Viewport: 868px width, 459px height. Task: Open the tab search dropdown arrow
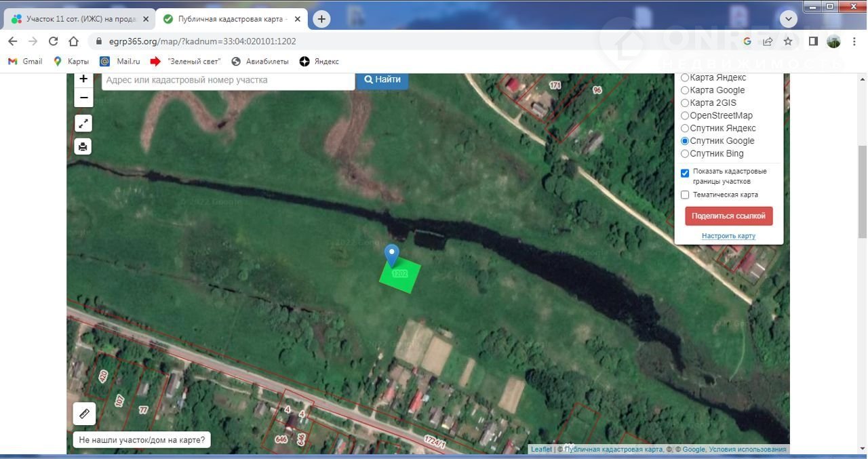click(x=788, y=19)
